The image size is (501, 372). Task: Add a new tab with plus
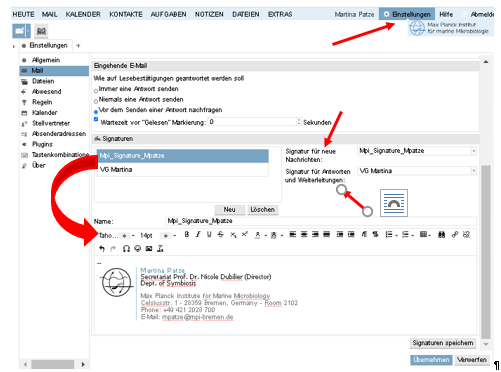[78, 46]
